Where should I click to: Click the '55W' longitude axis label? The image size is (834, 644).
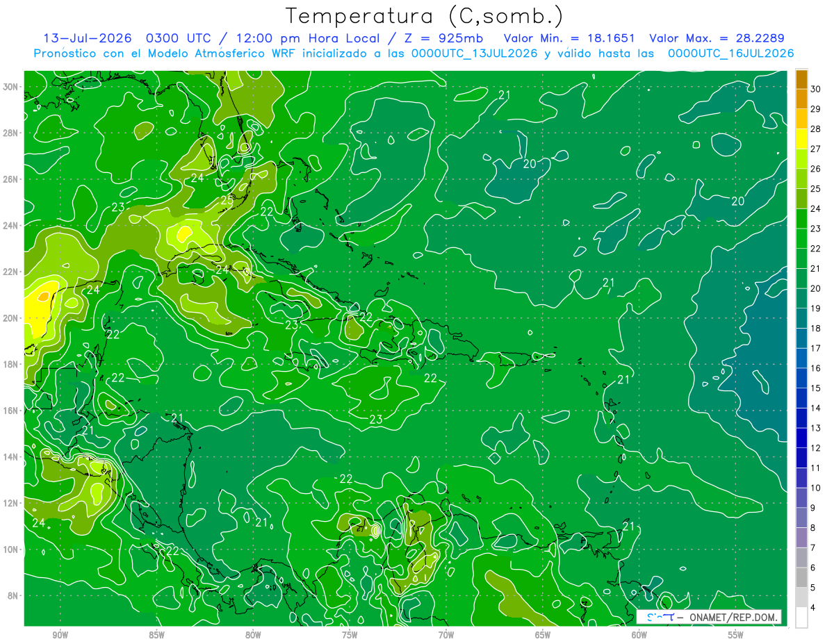(736, 636)
